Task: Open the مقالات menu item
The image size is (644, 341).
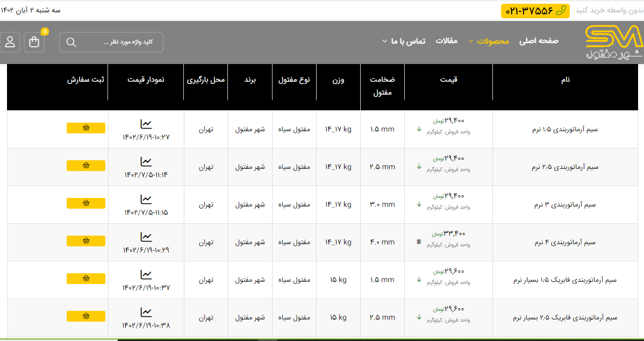Action: pos(446,41)
